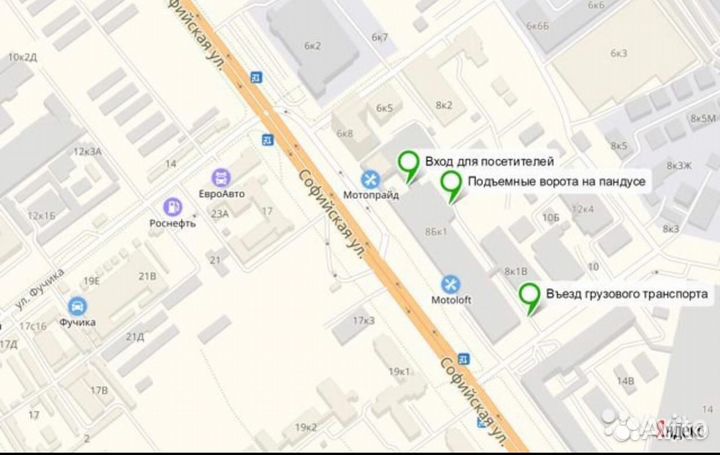Select the Motoloft wrench icon
The height and width of the screenshot is (455, 720).
[x=450, y=284]
